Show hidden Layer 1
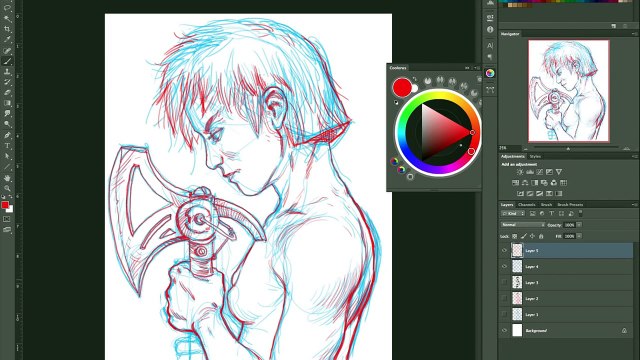 coord(504,314)
